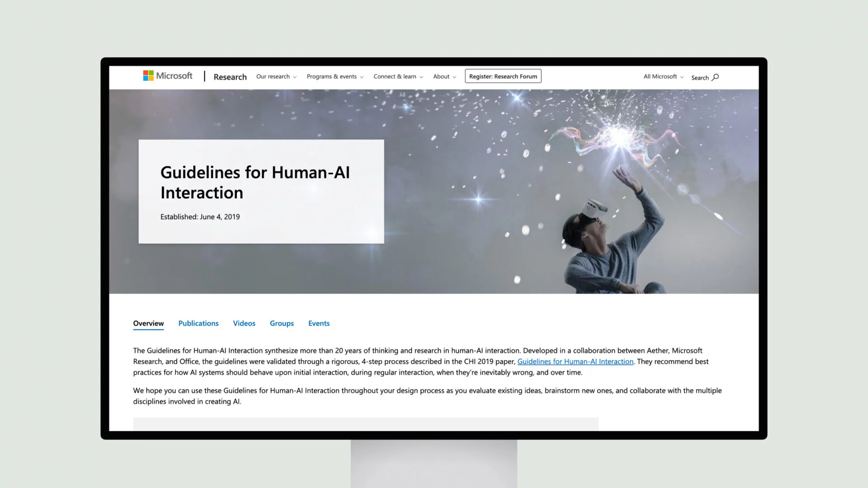868x488 pixels.
Task: Switch to the Videos tab
Action: pyautogui.click(x=244, y=323)
